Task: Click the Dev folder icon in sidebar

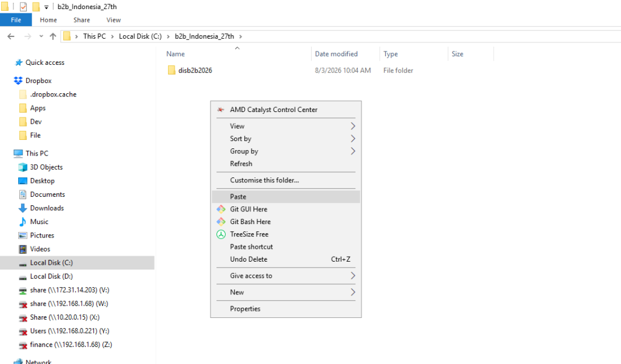Action: coord(23,122)
